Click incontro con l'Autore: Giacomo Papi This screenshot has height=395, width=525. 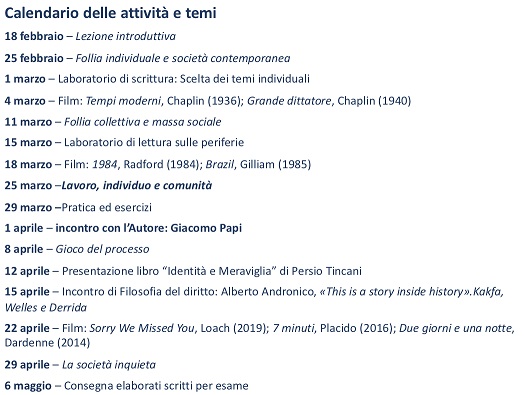149,228
